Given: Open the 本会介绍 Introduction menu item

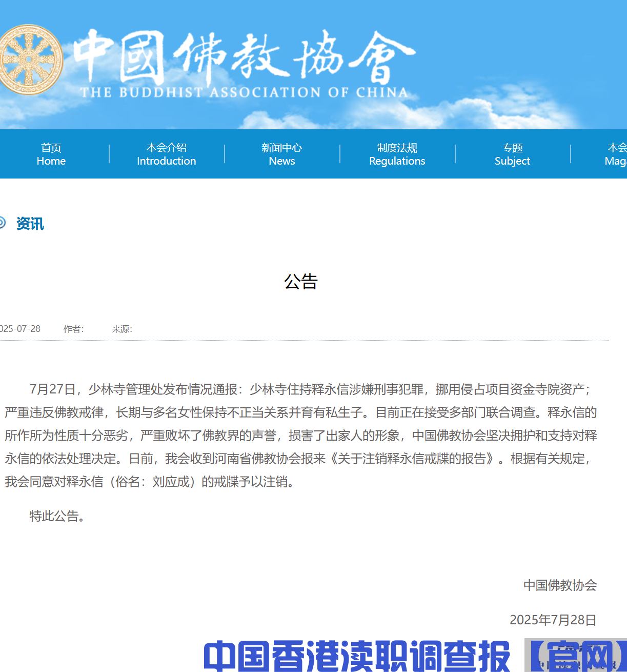Looking at the screenshot, I should [x=167, y=154].
